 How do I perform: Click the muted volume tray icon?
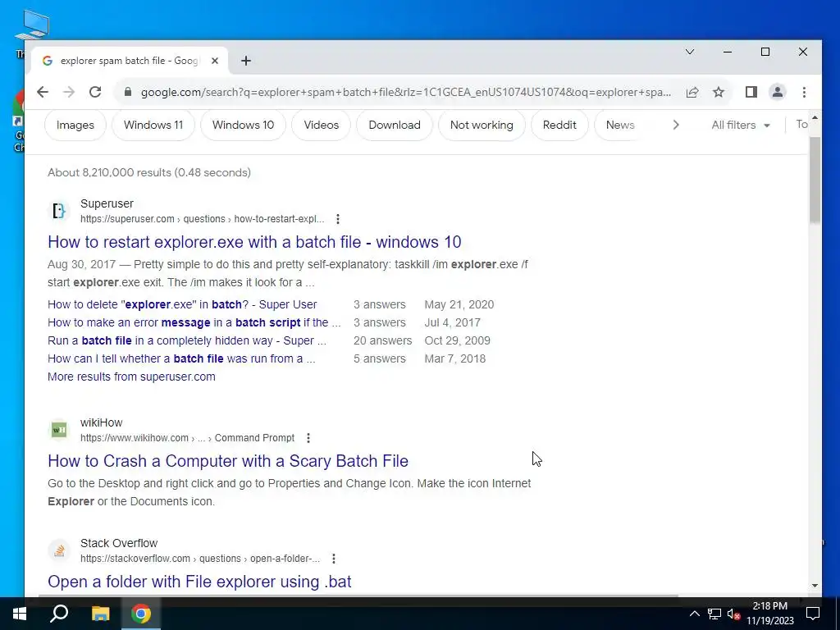coord(733,614)
